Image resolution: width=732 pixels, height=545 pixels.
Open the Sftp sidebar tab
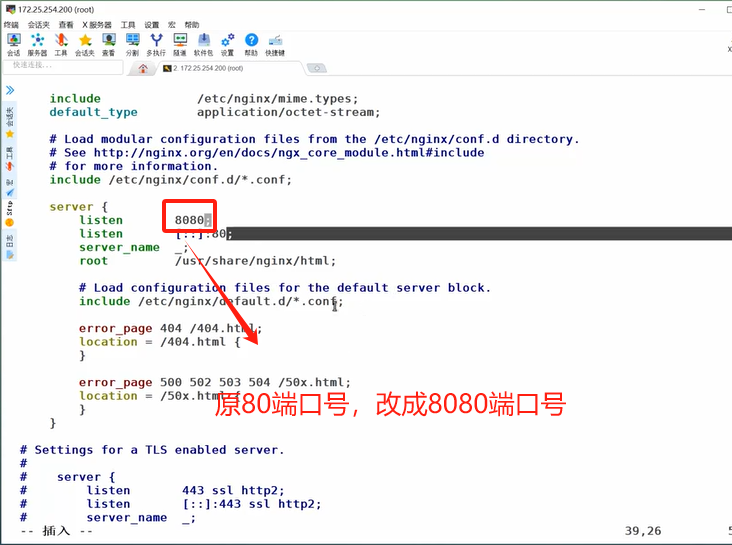click(x=10, y=214)
